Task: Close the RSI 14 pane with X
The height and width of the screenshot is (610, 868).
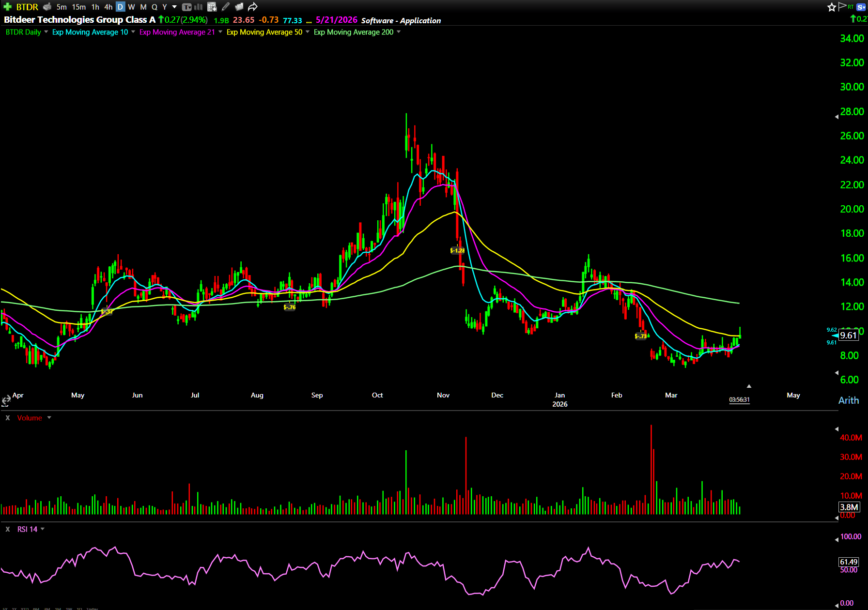Action: [x=8, y=529]
